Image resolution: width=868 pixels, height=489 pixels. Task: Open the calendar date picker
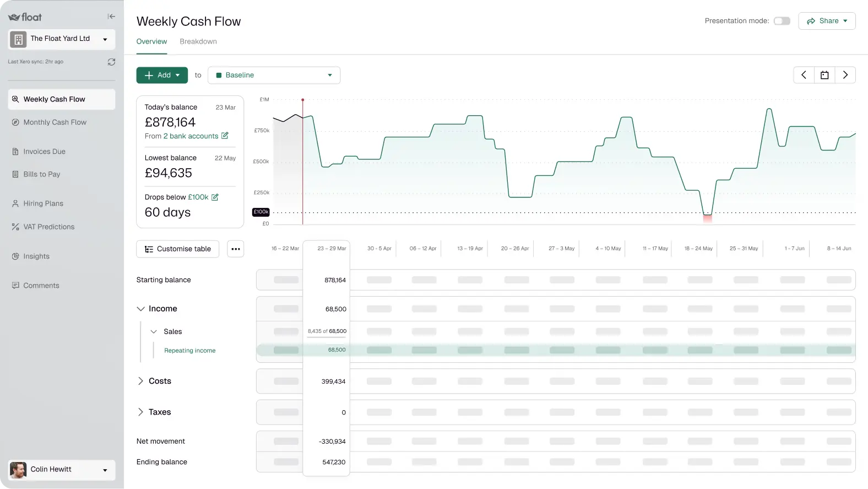824,75
